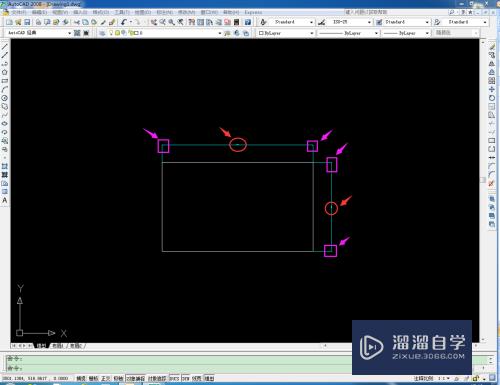The width and height of the screenshot is (500, 385).
Task: Open the 绘图(D) Draw menu
Action: (143, 12)
